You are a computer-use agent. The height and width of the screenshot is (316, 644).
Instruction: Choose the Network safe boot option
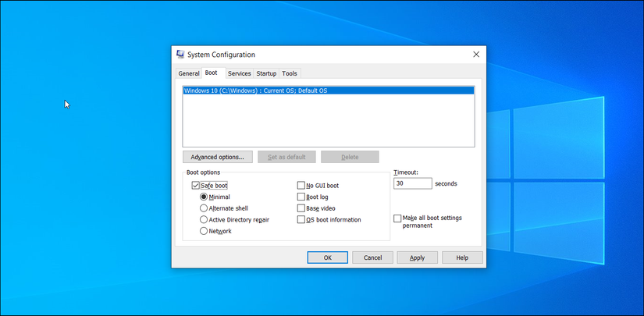coord(204,231)
